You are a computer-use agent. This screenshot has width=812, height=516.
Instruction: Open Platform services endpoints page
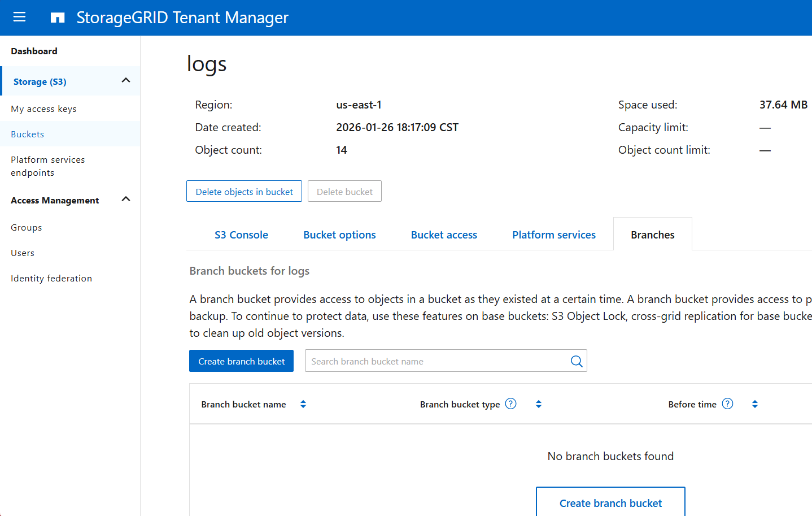point(48,166)
